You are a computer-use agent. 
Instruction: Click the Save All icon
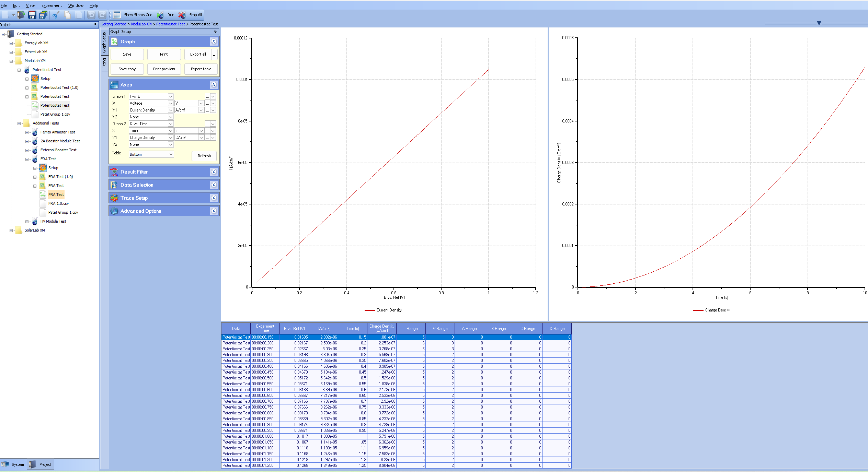coord(43,15)
